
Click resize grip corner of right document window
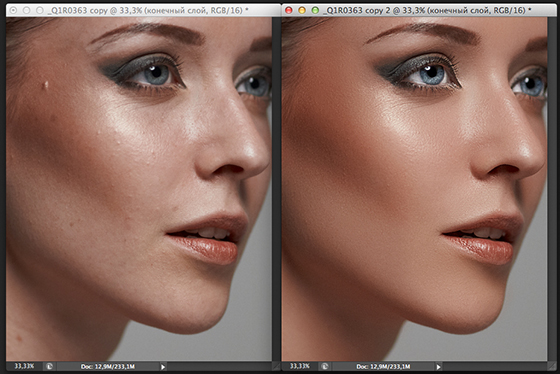pos(551,366)
